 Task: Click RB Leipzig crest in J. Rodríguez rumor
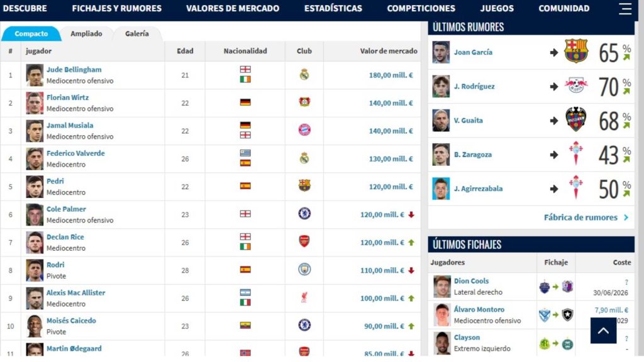click(576, 85)
